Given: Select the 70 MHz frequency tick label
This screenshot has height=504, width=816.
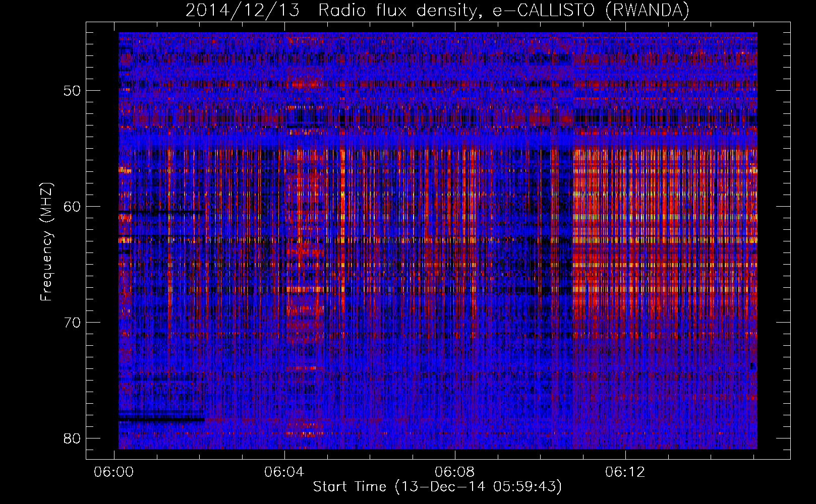Looking at the screenshot, I should point(72,323).
